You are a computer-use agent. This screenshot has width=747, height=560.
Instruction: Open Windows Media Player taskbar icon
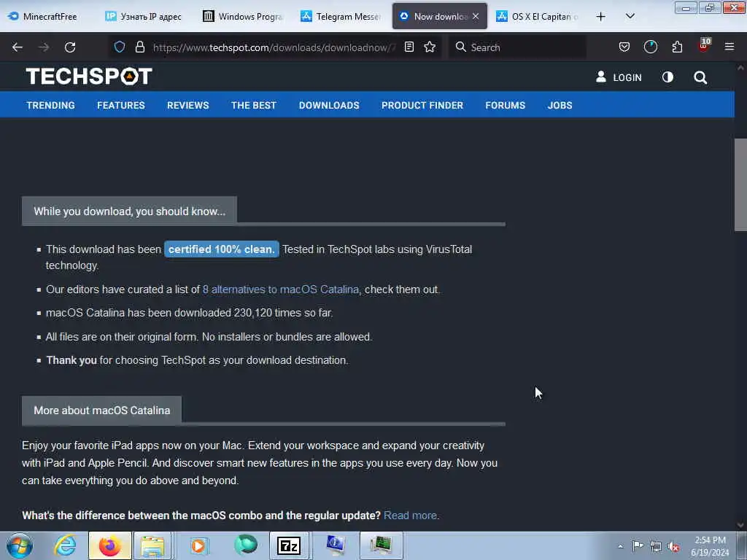click(198, 545)
